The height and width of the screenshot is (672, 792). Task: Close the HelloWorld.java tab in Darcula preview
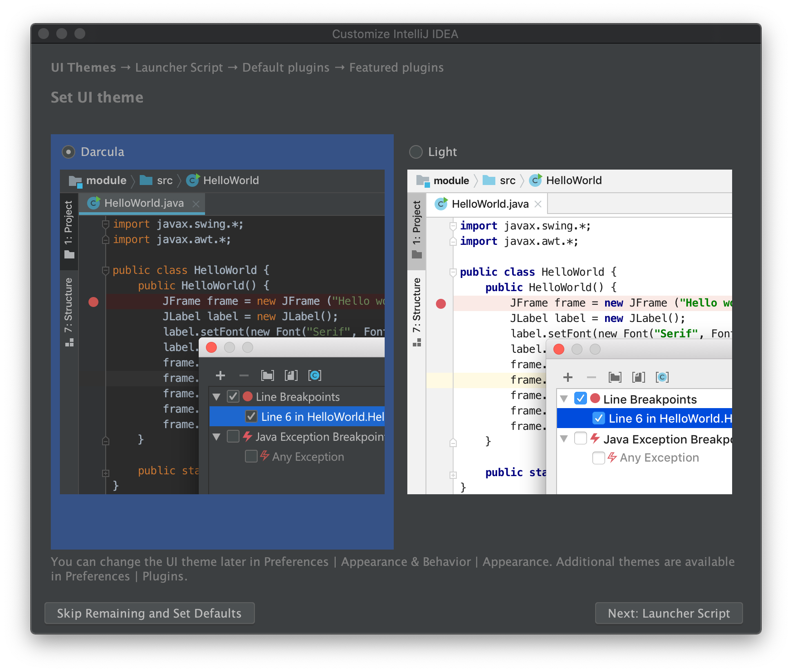(x=196, y=204)
